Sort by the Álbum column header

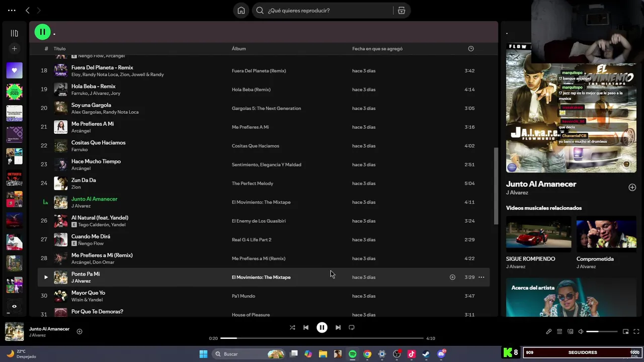pyautogui.click(x=238, y=49)
